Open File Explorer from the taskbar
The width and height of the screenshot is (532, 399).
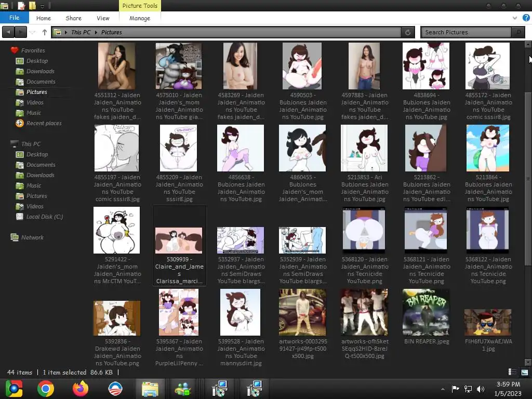[150, 389]
